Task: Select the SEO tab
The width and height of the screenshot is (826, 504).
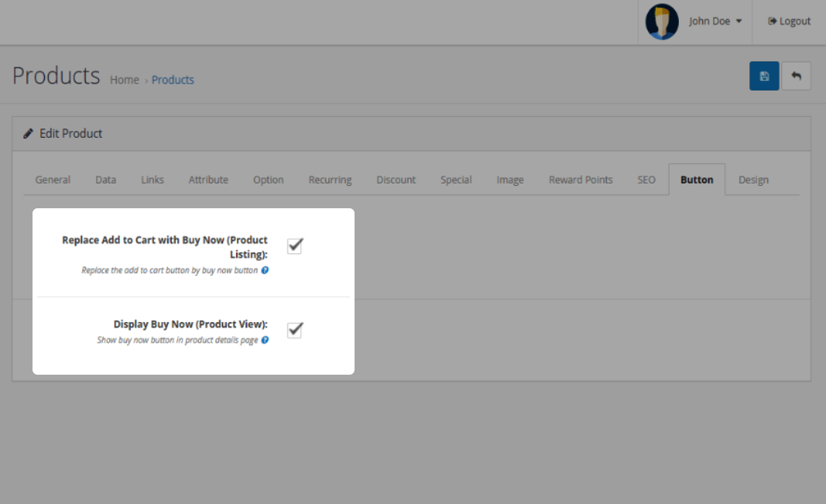Action: [x=646, y=180]
